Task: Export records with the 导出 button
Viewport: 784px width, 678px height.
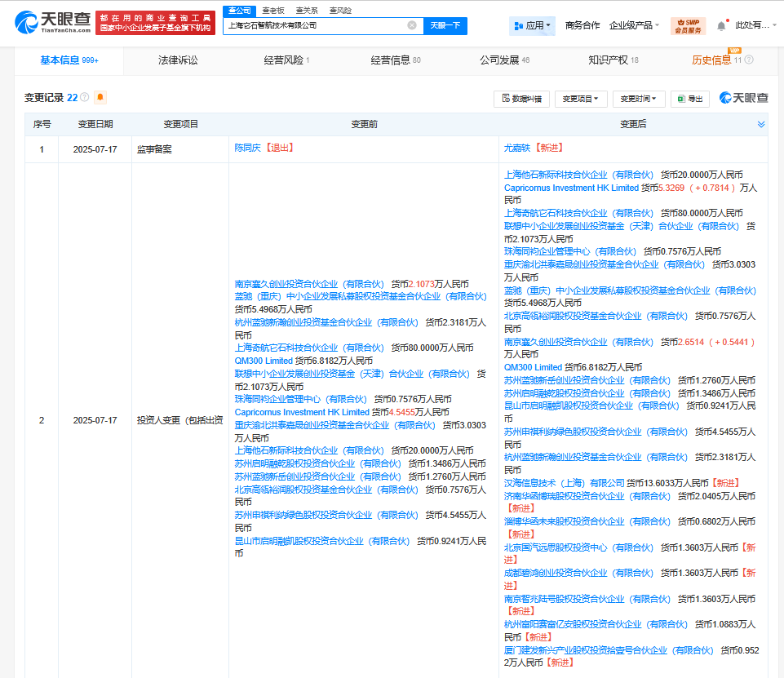Action: 689,99
